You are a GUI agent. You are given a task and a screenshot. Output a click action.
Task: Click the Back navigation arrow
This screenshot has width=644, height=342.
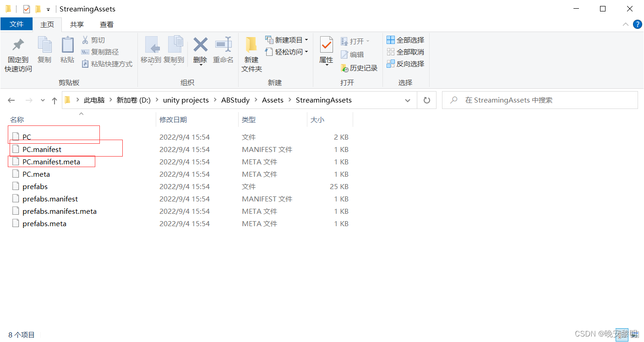11,100
